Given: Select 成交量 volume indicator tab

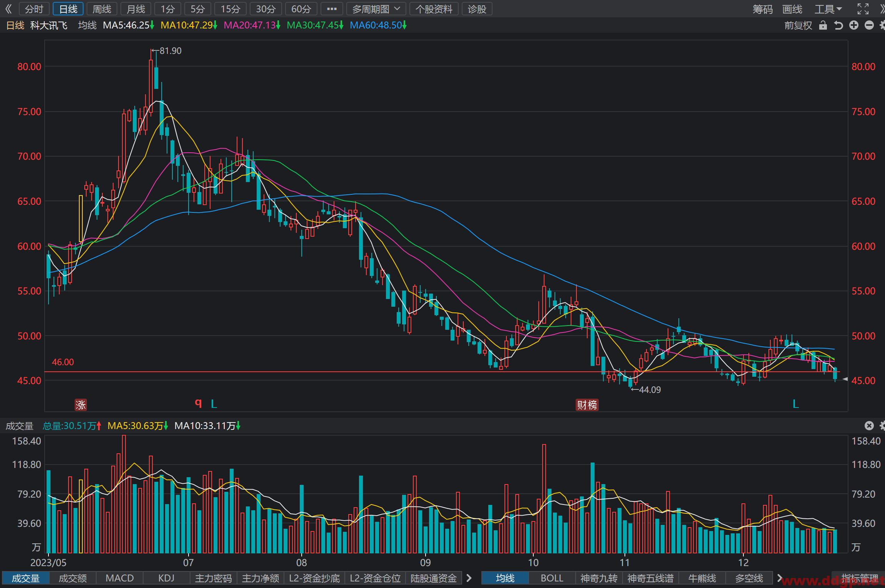Looking at the screenshot, I should (x=26, y=578).
